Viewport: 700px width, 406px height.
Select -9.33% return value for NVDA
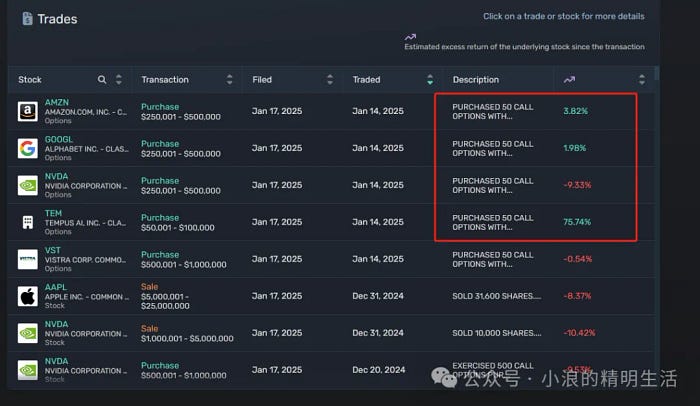point(577,185)
